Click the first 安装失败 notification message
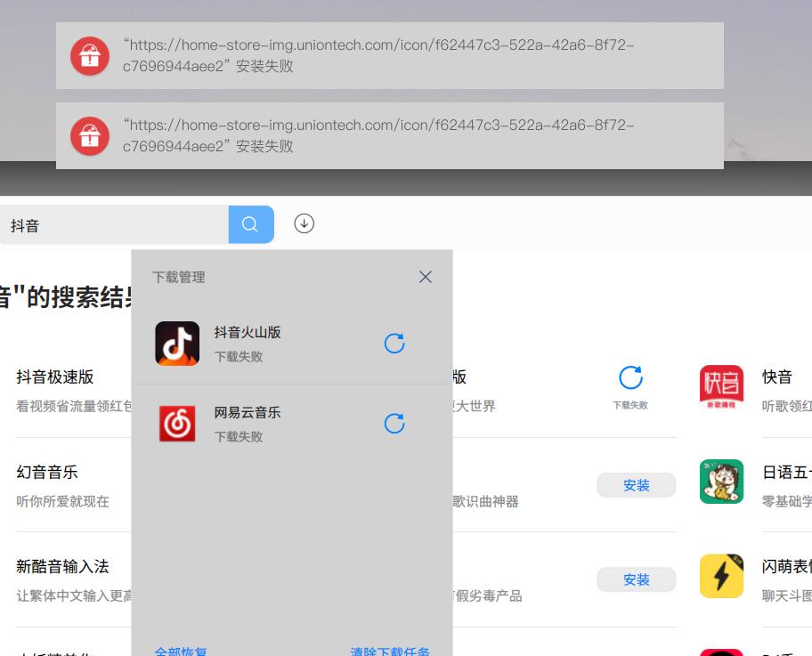This screenshot has height=656, width=812. click(x=378, y=55)
